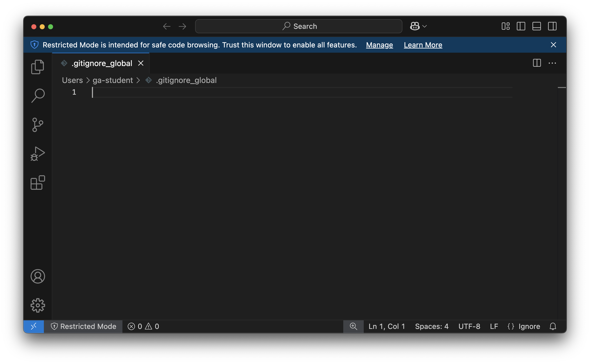Open the Extensions view
Viewport: 590px width, 364px height.
tap(38, 183)
